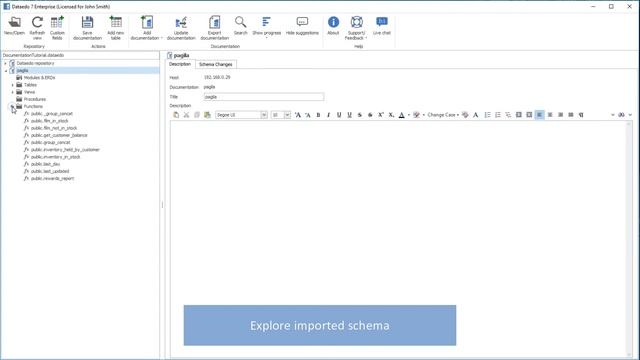Insert a numbered list
640x360 pixels.
pyautogui.click(x=498, y=115)
